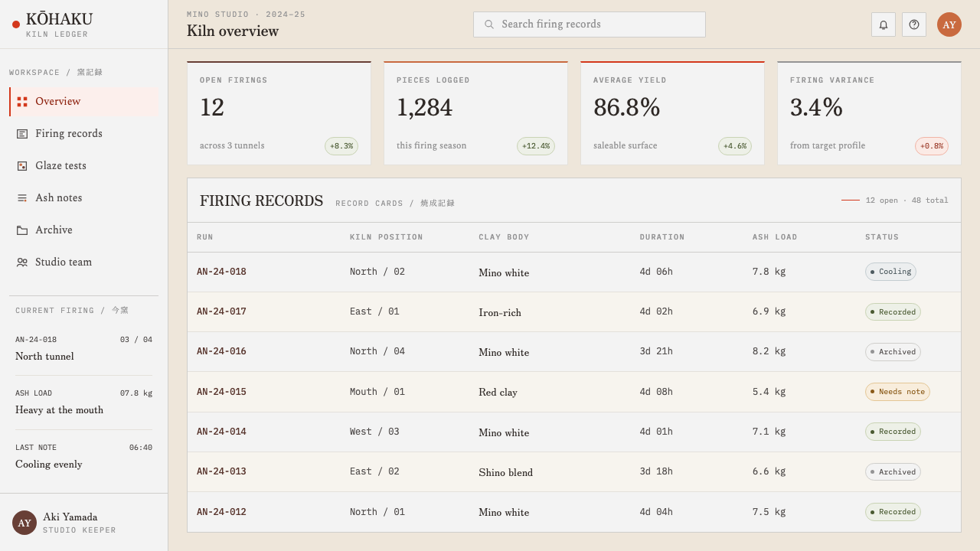Go to the Overview page
This screenshot has width=980, height=551.
(x=84, y=102)
